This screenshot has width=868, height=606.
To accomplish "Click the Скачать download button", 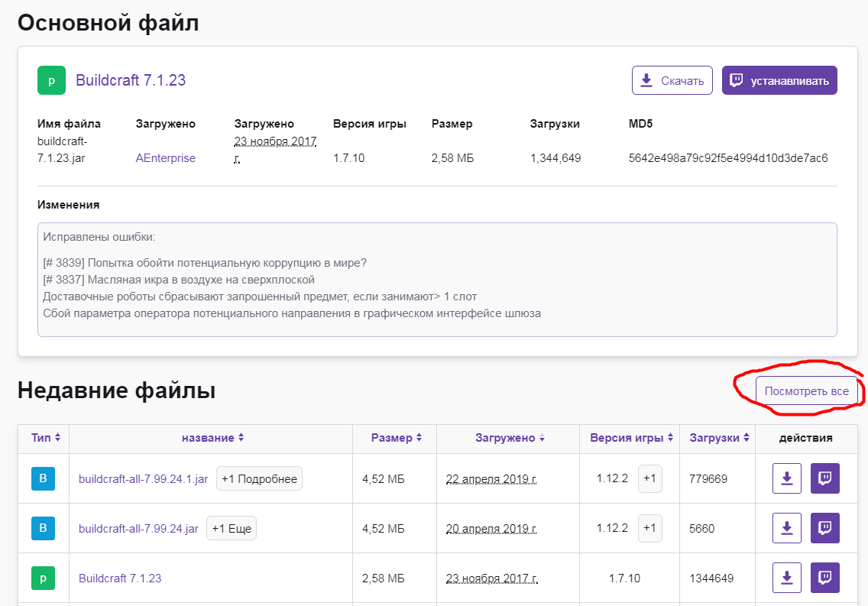I will pyautogui.click(x=672, y=80).
